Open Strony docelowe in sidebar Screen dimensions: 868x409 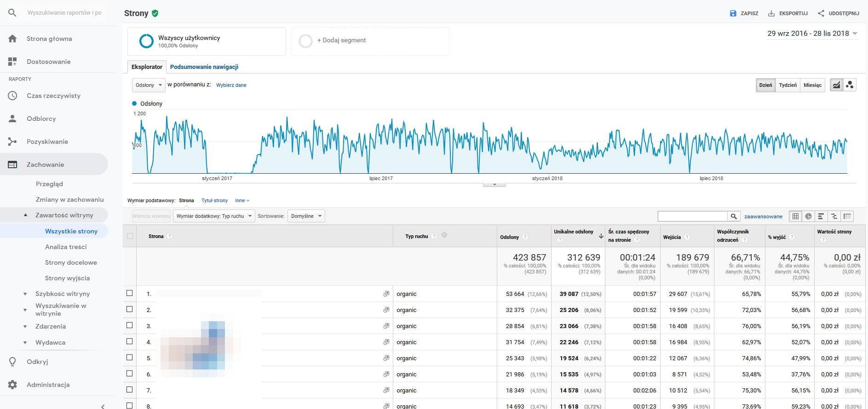71,262
